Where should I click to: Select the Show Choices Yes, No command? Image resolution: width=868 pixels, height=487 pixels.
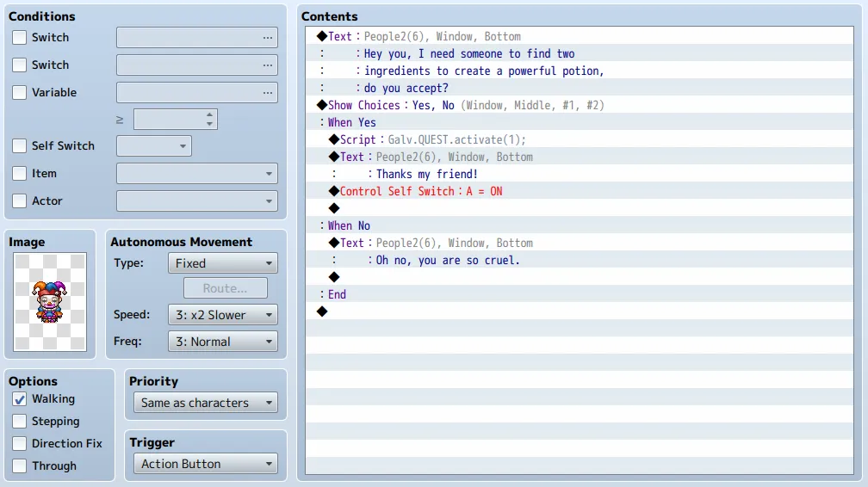click(579, 105)
